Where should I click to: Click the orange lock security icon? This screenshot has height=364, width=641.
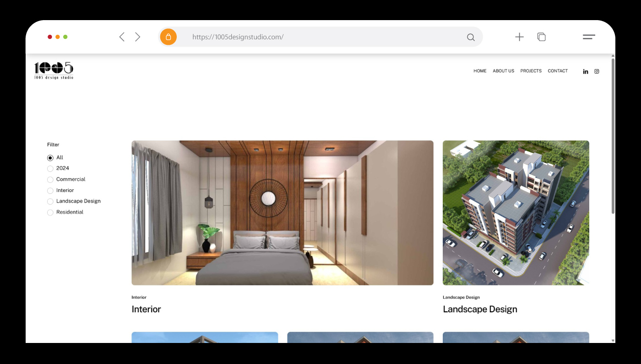[168, 37]
